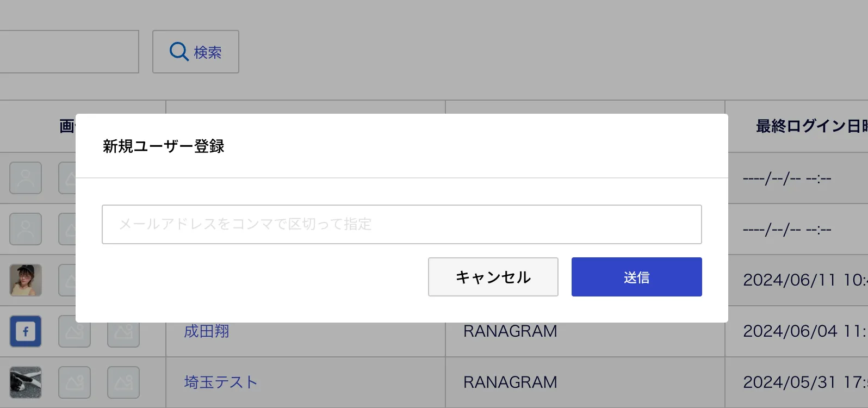This screenshot has width=868, height=408.
Task: Open the cat photo avatar in 埼玉テスト row
Action: pos(26,382)
